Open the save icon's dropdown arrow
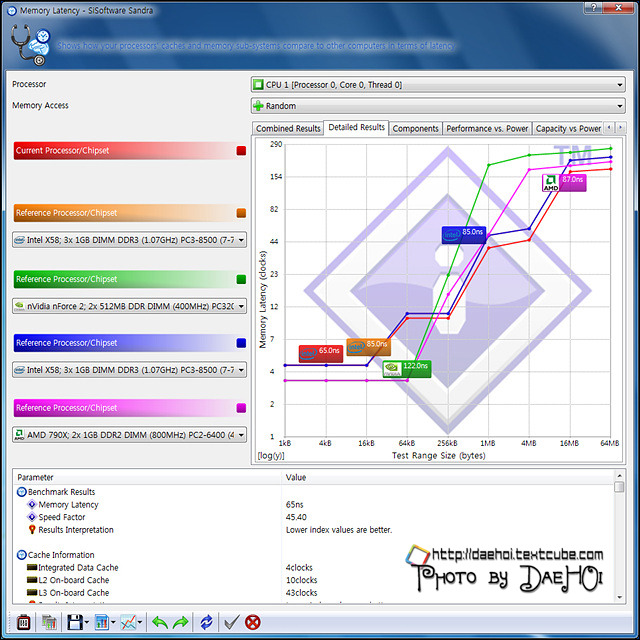The height and width of the screenshot is (640, 640). (x=87, y=622)
